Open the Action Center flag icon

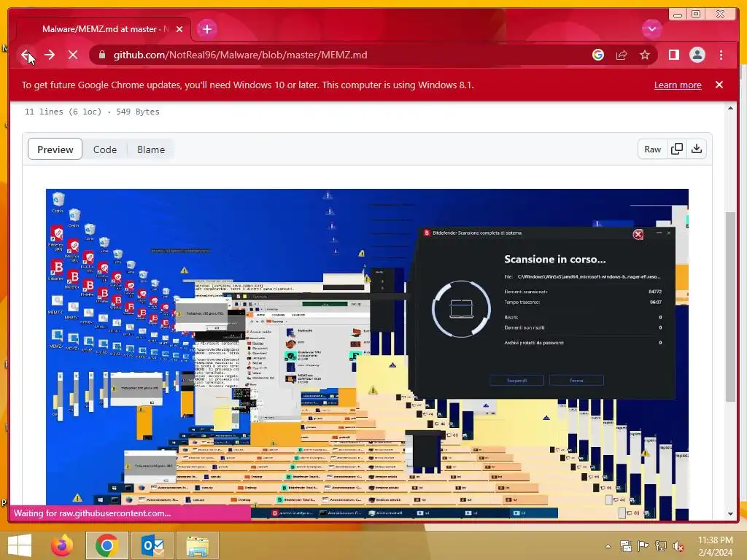pyautogui.click(x=643, y=546)
